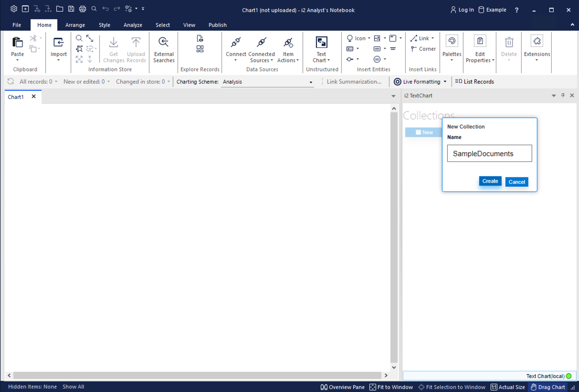Create a new chart via plus icon

[x=25, y=9]
